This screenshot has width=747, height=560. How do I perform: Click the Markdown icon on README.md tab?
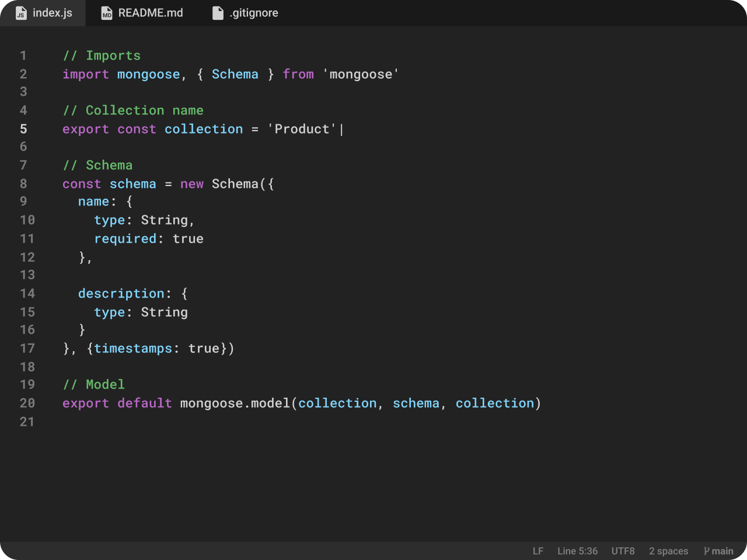click(x=107, y=13)
